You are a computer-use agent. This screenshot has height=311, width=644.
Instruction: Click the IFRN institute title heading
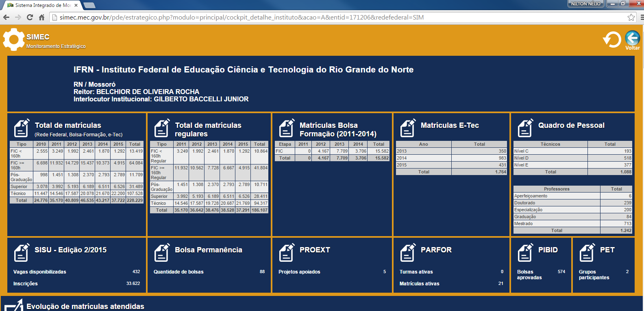pyautogui.click(x=244, y=70)
